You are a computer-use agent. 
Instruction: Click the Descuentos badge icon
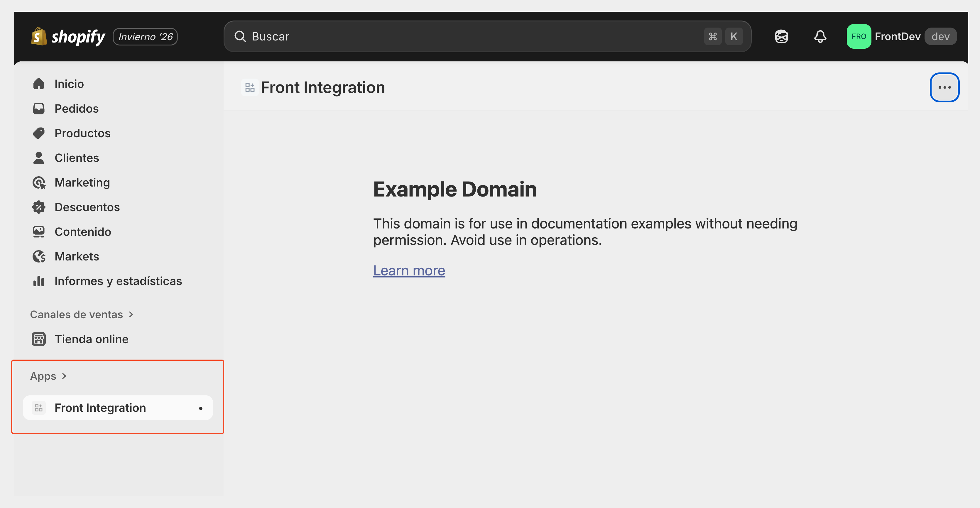[x=39, y=207]
